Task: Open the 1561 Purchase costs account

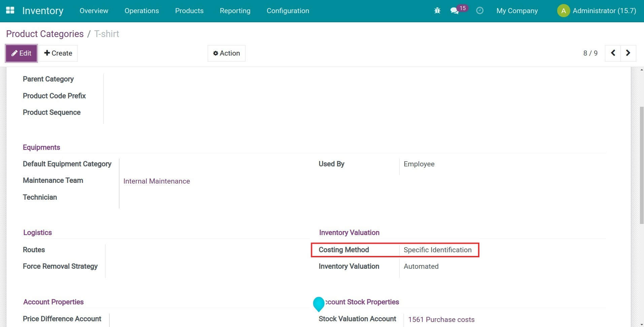Action: (441, 319)
